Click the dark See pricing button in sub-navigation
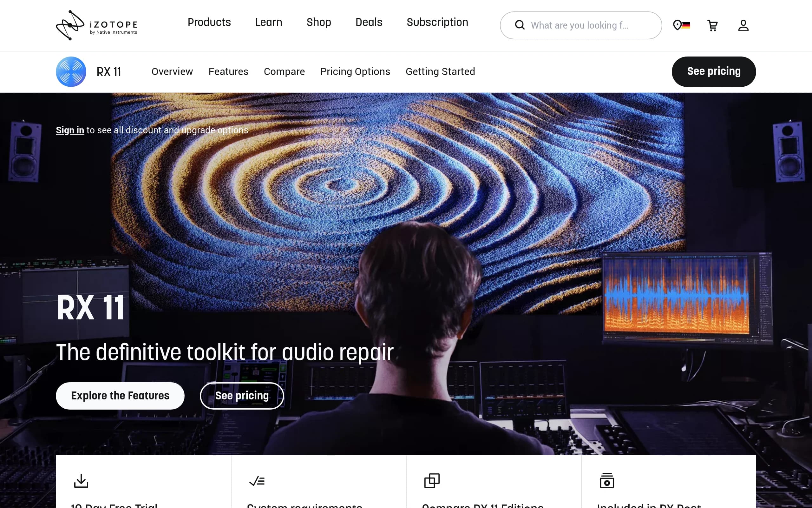 (x=714, y=71)
